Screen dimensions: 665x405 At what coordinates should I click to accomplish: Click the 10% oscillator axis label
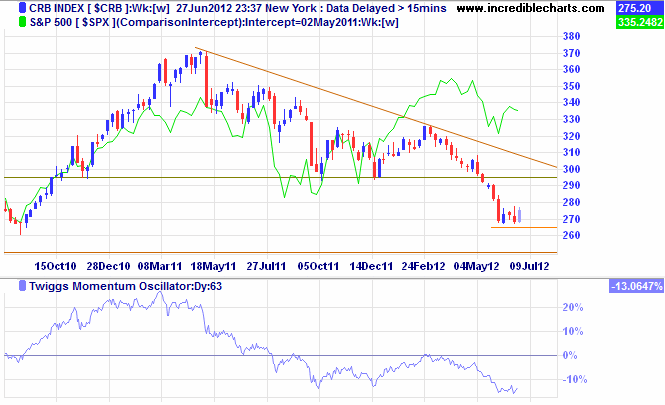(573, 332)
